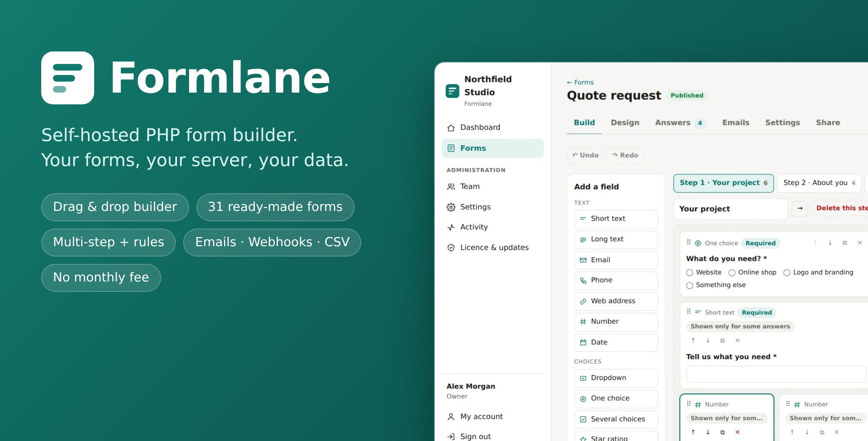Click the 'Tell us what you need' text input
868x441 pixels.
coord(776,374)
